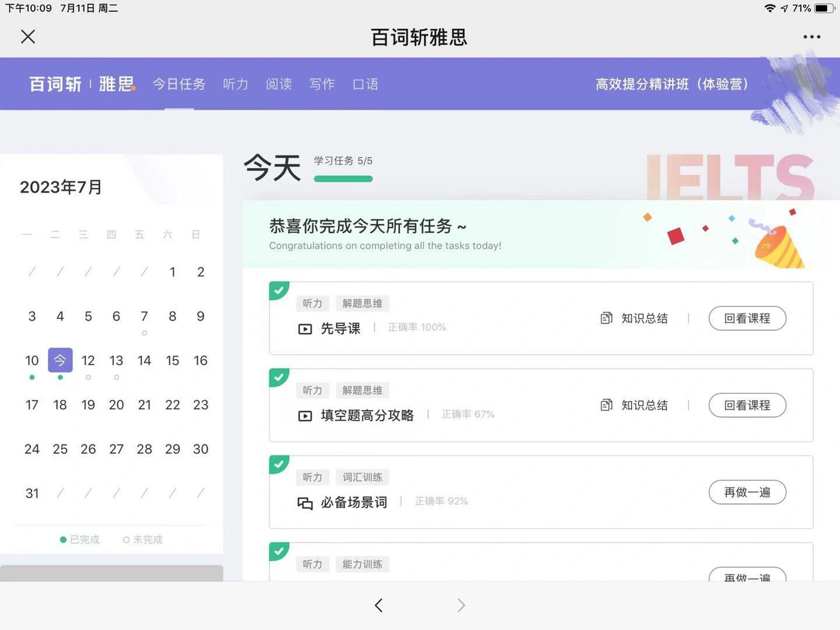
Task: Switch to the 口语 tab
Action: click(365, 84)
